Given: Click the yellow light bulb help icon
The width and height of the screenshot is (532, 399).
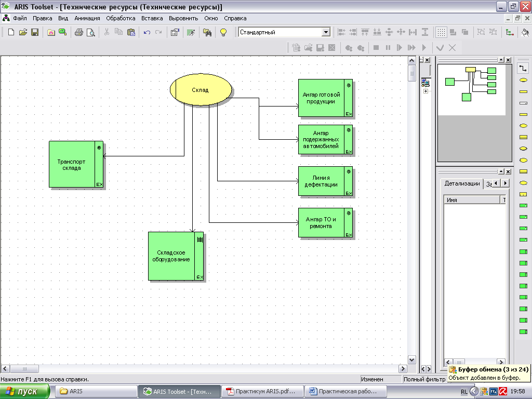Looking at the screenshot, I should click(x=223, y=32).
